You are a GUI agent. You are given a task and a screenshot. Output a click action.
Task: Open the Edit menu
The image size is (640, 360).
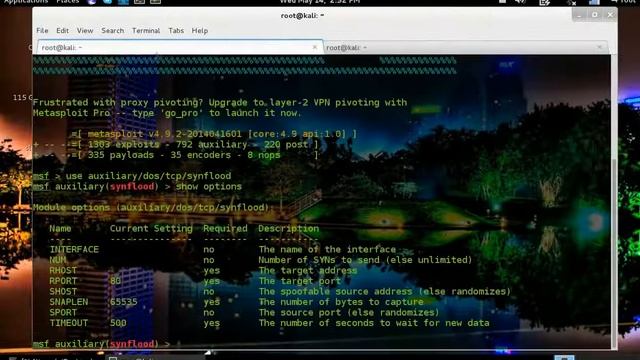tap(62, 31)
